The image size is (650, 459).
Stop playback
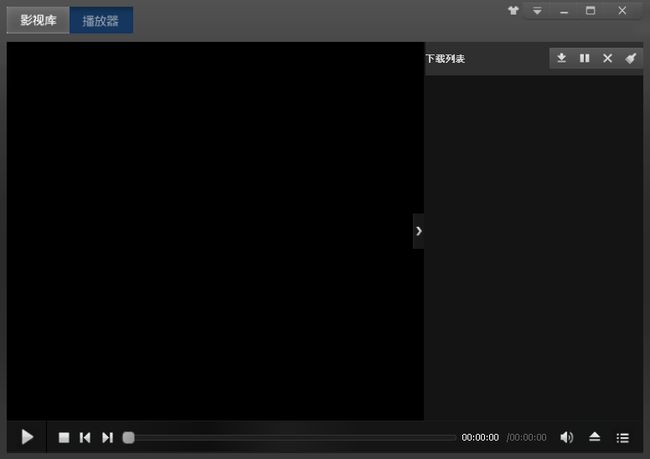[64, 437]
